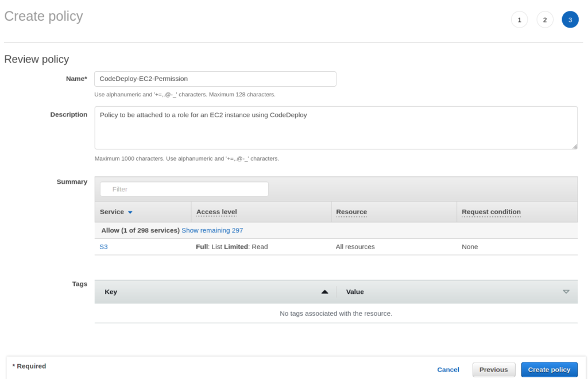Go back with the Previous button
Viewport: 588px width, 379px height.
click(493, 369)
